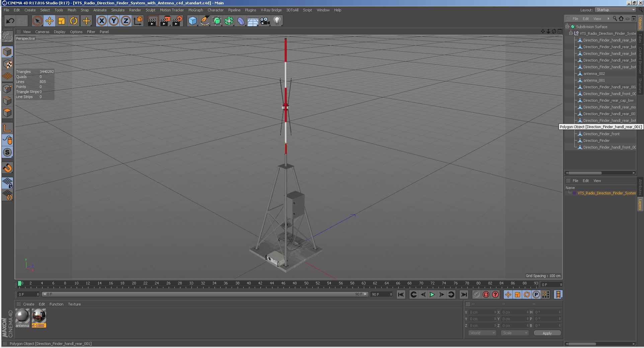Play animation forward
The height and width of the screenshot is (348, 644).
[432, 294]
